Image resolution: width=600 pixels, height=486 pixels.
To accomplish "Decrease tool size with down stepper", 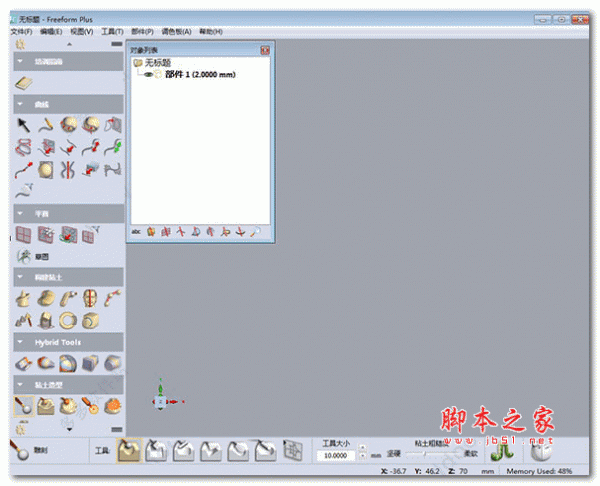I will 362,456.
